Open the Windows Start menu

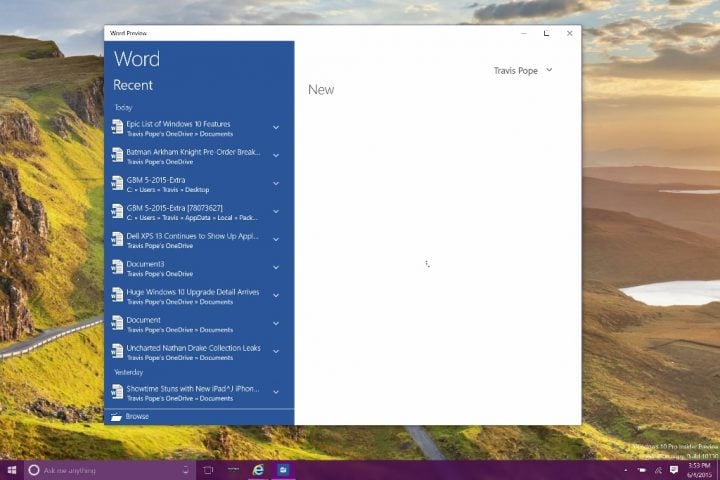pyautogui.click(x=12, y=470)
